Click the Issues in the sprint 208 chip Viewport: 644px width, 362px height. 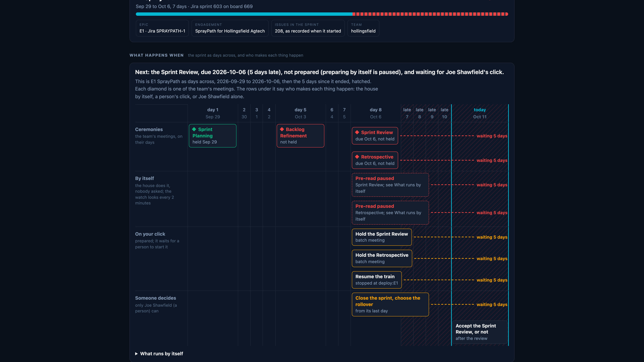coord(308,28)
